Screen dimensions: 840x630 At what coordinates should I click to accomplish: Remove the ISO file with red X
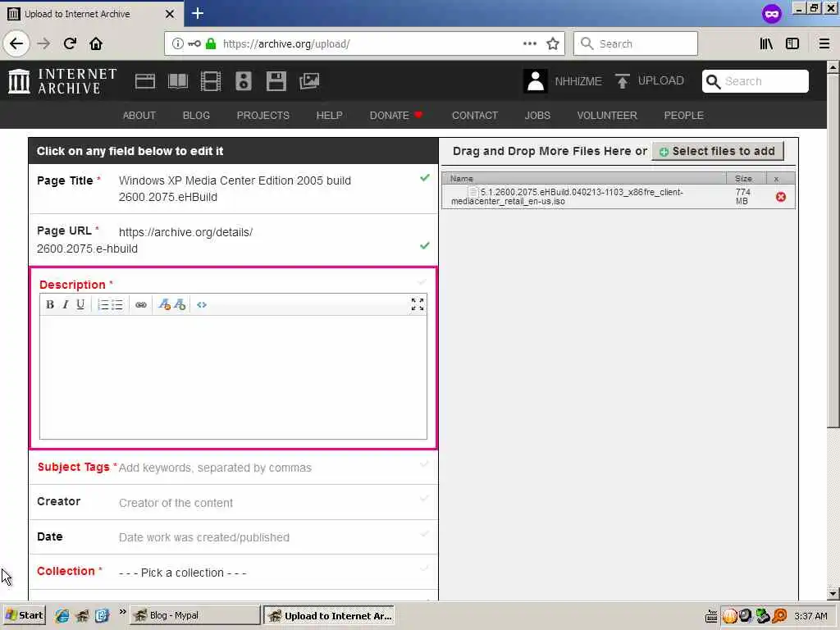tap(781, 197)
